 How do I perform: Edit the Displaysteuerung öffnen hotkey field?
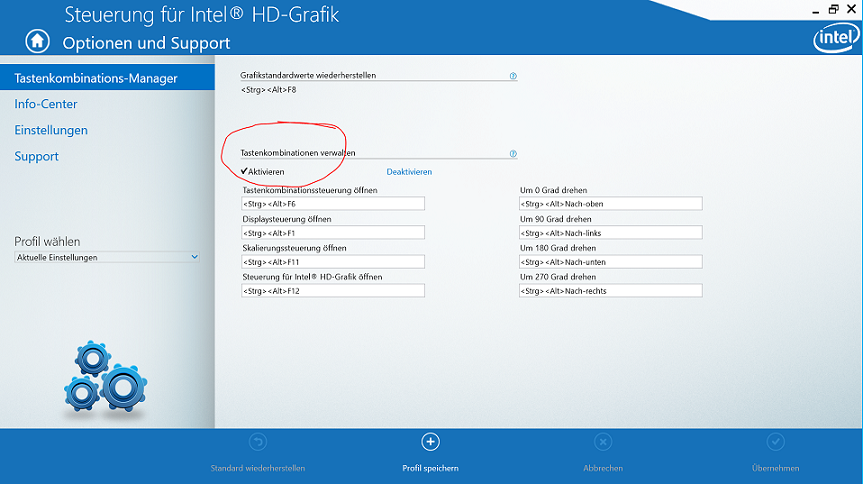[x=333, y=233]
